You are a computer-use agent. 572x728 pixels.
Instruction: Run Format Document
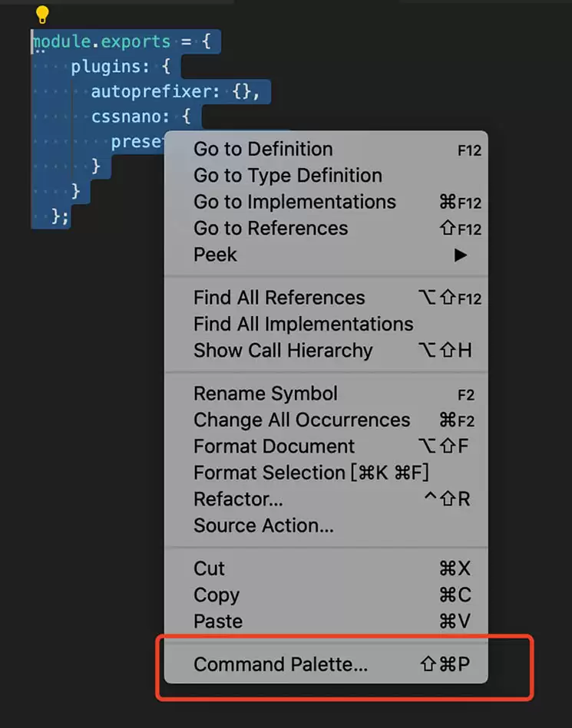click(x=273, y=446)
